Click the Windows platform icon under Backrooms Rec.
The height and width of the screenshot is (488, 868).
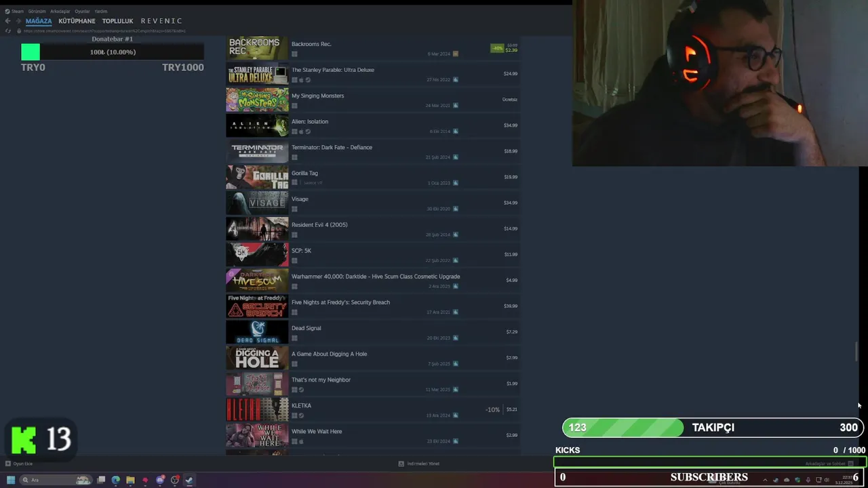(294, 54)
